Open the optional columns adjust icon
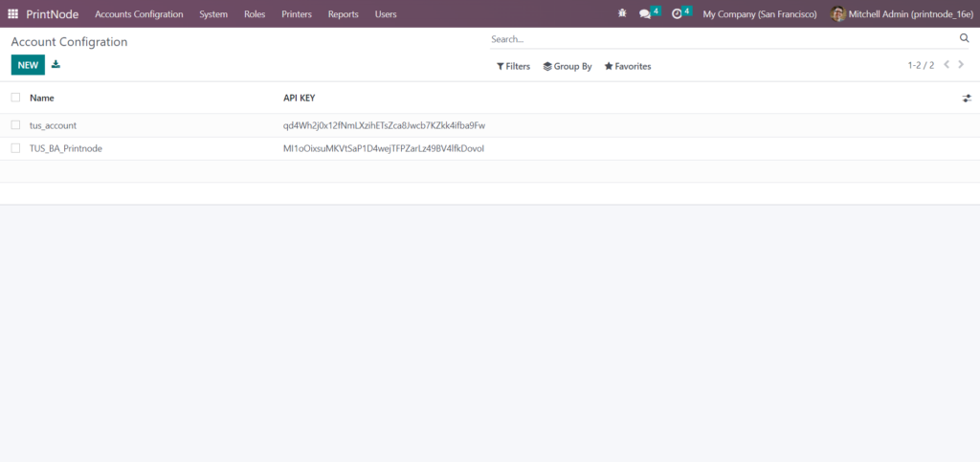Screen dimensions: 980x462 [x=967, y=98]
